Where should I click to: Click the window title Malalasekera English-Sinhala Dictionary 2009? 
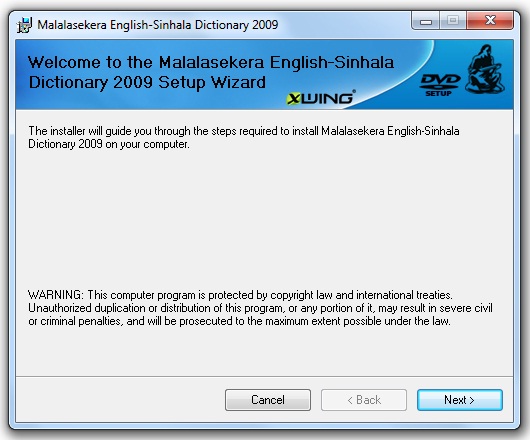(x=158, y=25)
